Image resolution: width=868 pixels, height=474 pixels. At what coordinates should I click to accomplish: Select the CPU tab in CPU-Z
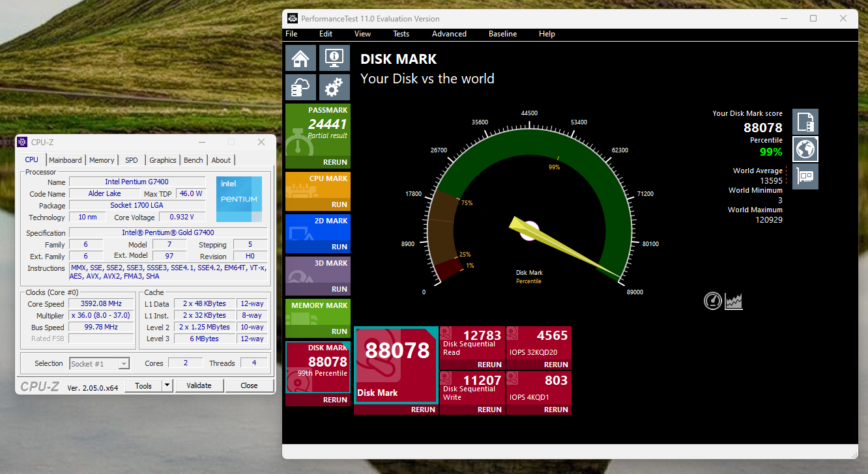(x=31, y=160)
